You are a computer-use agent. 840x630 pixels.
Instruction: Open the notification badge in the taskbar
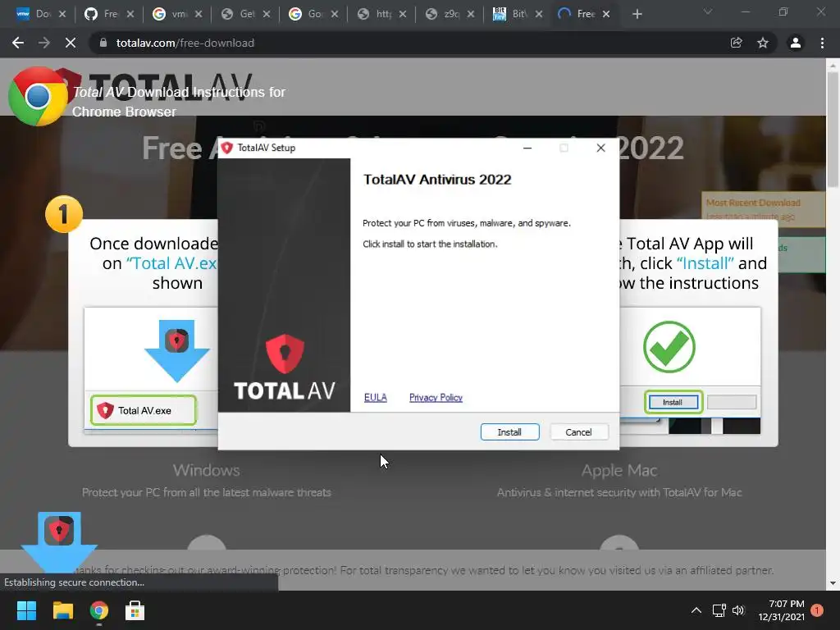tap(816, 610)
